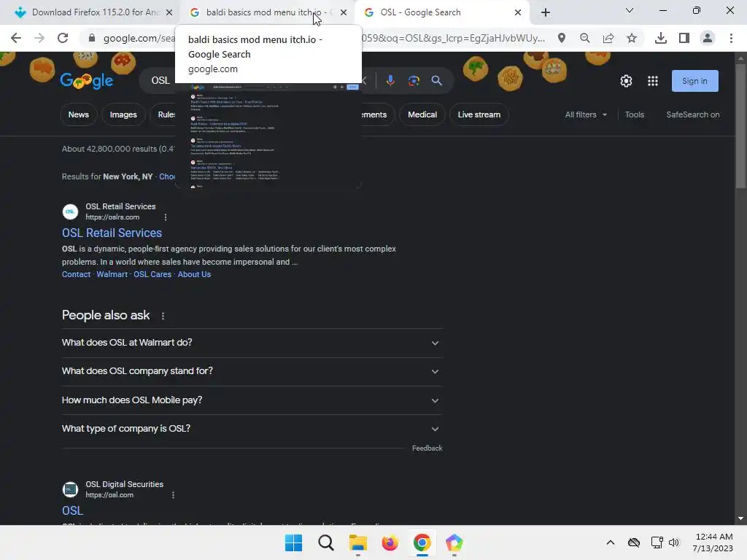
Task: Click the Google doodle logo
Action: (87, 80)
